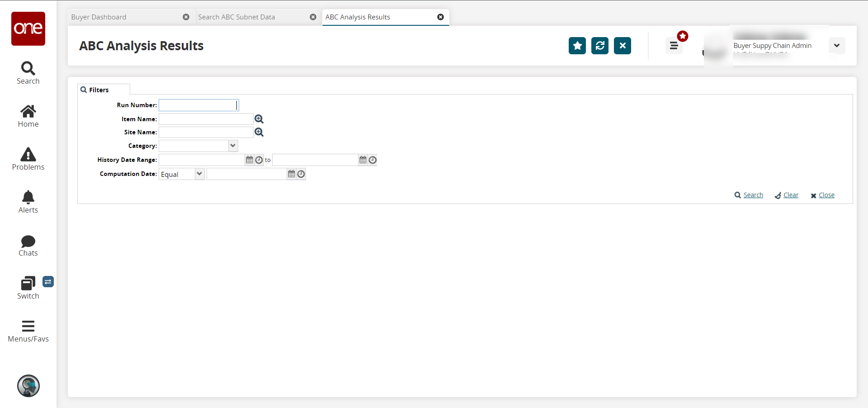The width and height of the screenshot is (868, 408).
Task: Open the Computation Date Equal operator dropdown
Action: tap(199, 174)
